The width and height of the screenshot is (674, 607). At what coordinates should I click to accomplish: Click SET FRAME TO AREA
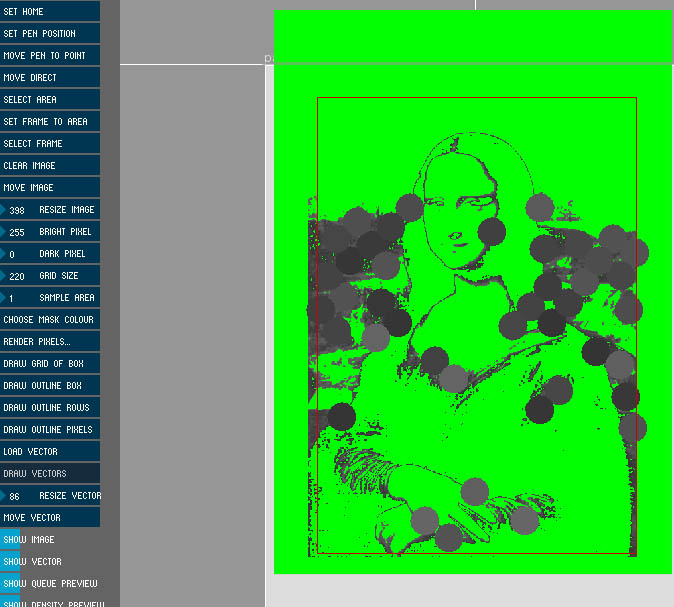pos(50,121)
